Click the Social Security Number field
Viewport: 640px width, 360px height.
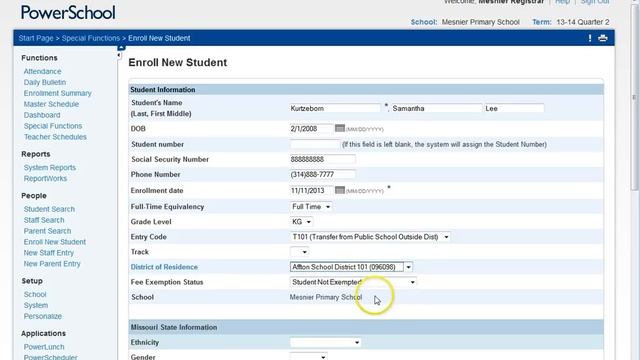(x=322, y=160)
